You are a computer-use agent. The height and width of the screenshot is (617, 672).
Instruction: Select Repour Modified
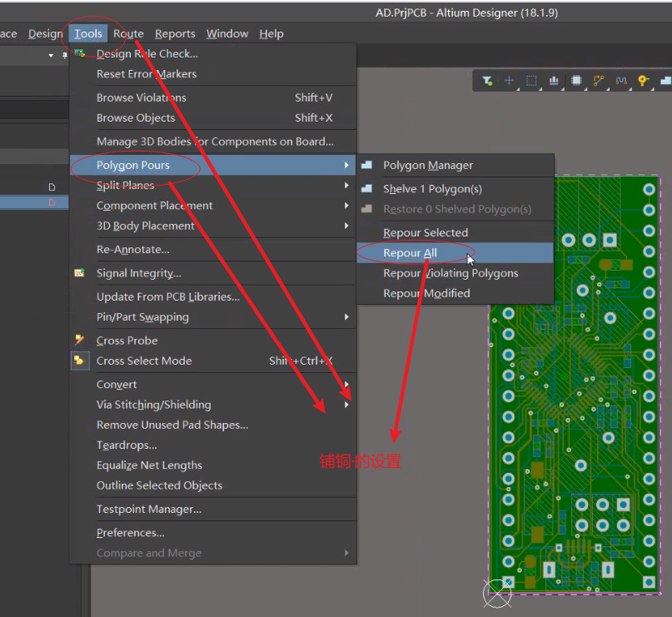pyautogui.click(x=455, y=293)
